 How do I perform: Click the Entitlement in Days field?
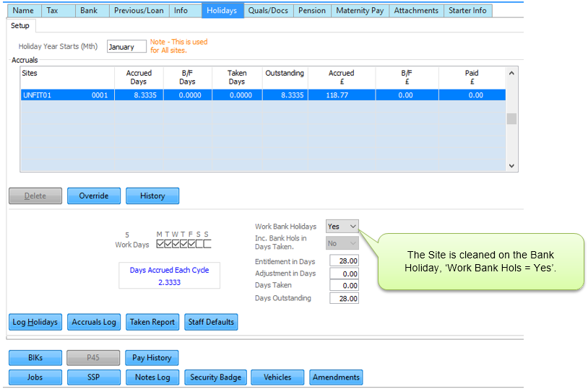tap(344, 261)
